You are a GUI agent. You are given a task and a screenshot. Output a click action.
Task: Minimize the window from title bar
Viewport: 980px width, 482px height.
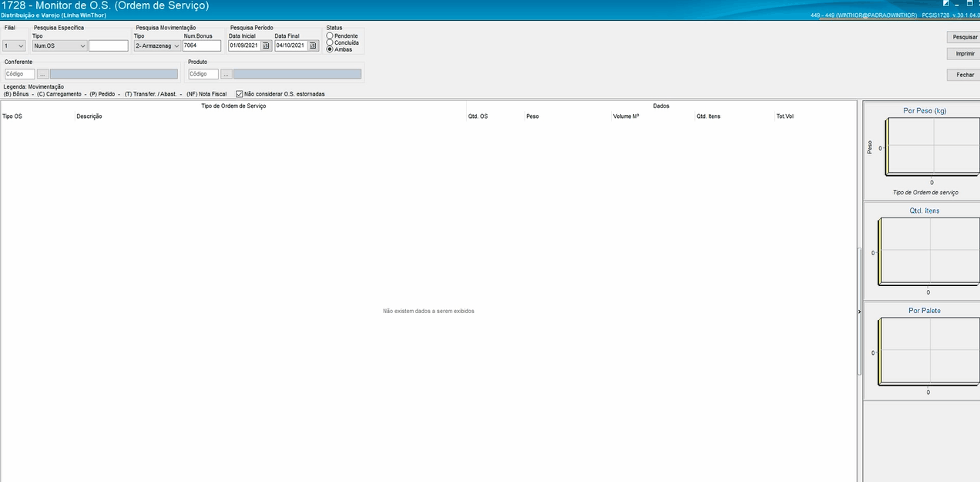(x=958, y=4)
